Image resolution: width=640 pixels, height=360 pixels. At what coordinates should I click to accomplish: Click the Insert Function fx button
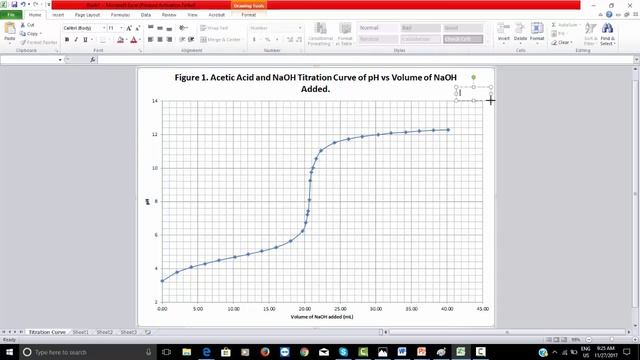(93, 60)
